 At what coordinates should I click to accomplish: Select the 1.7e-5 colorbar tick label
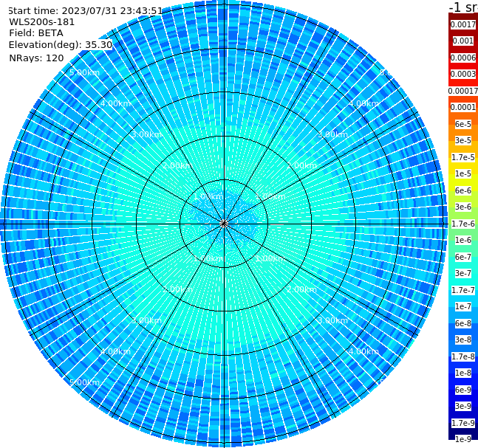tap(463, 157)
